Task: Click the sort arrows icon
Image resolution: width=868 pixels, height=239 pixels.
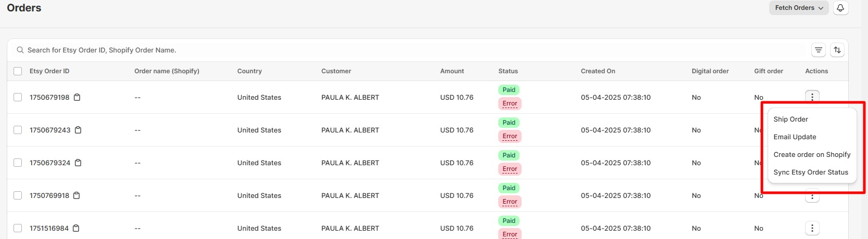Action: click(x=837, y=50)
